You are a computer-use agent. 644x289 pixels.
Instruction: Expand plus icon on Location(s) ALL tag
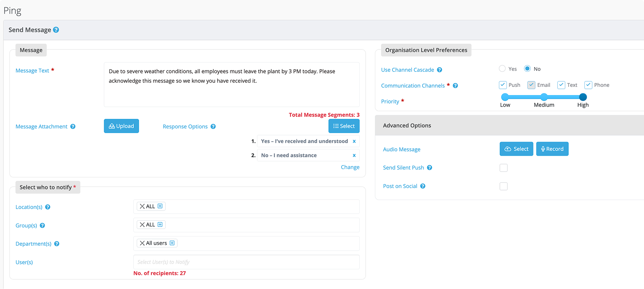[160, 206]
